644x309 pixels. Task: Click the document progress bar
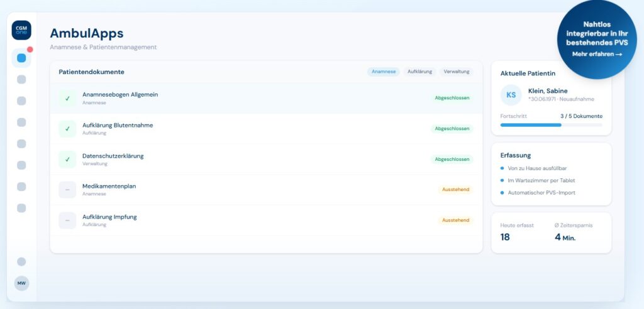click(x=551, y=125)
